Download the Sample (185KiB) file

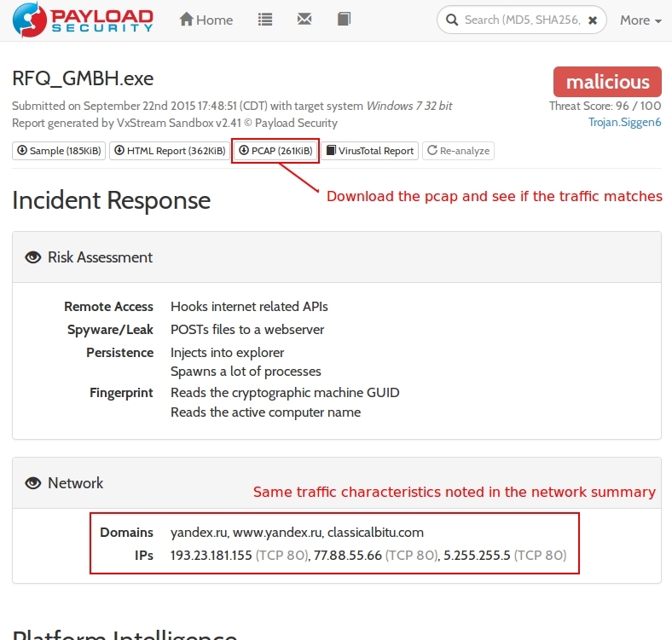click(x=59, y=151)
